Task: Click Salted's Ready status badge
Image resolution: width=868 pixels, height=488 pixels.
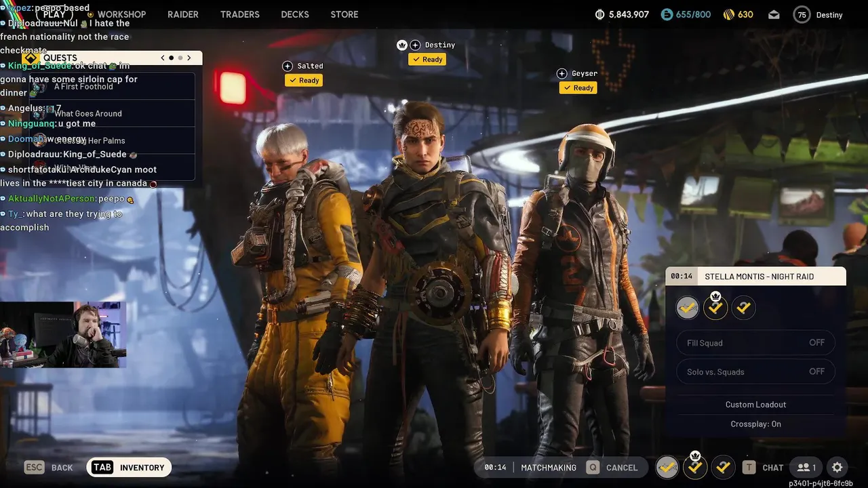Action: [303, 80]
